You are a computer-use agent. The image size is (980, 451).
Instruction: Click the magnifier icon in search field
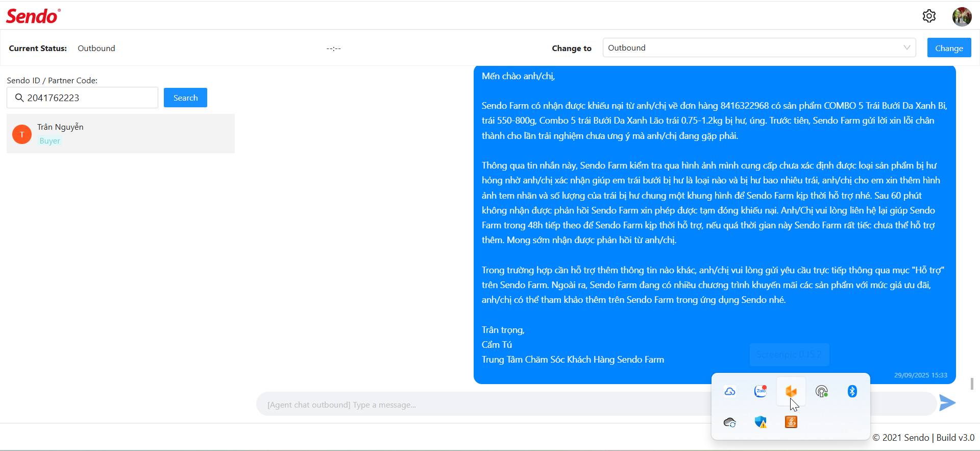pyautogui.click(x=19, y=98)
